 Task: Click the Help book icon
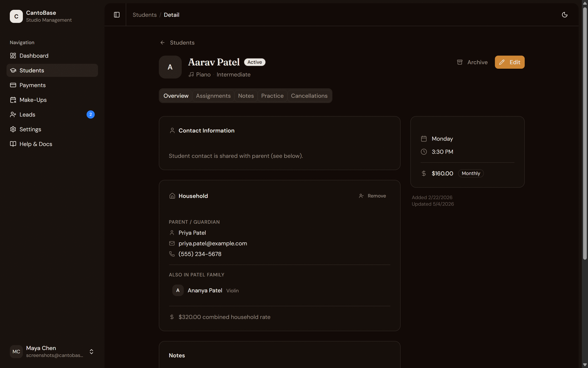13,144
